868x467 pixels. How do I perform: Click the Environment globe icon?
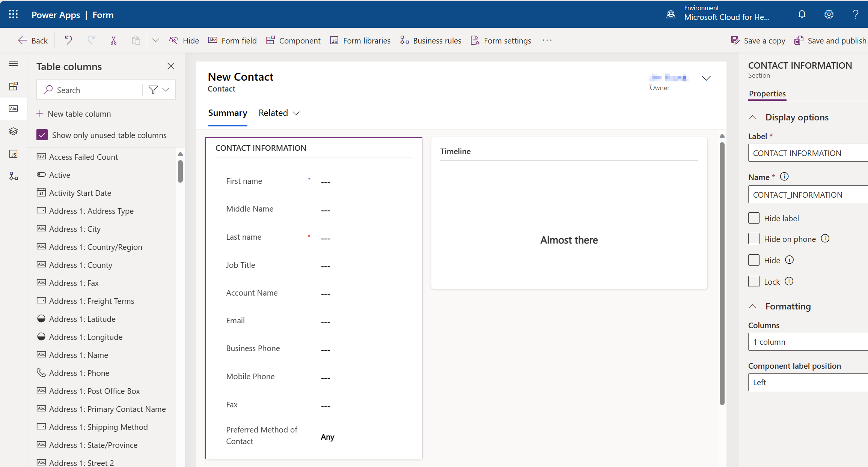tap(671, 14)
